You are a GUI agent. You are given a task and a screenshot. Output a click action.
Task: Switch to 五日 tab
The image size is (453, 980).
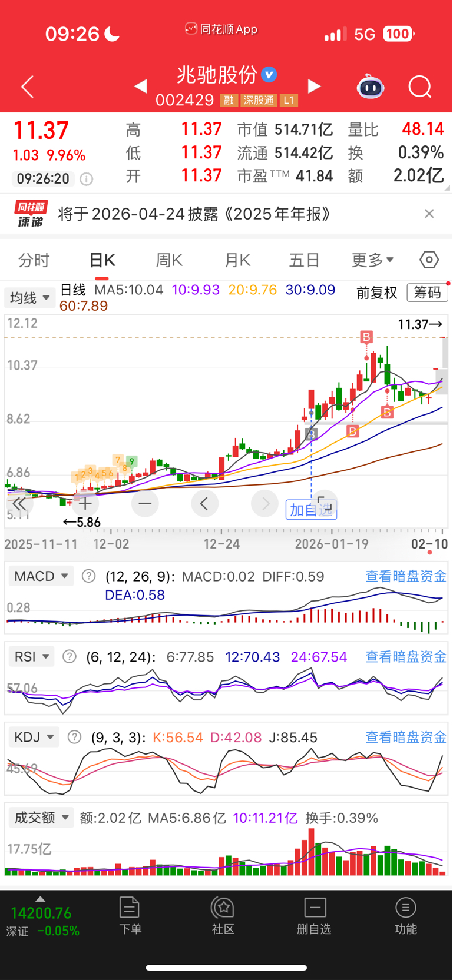coord(305,260)
